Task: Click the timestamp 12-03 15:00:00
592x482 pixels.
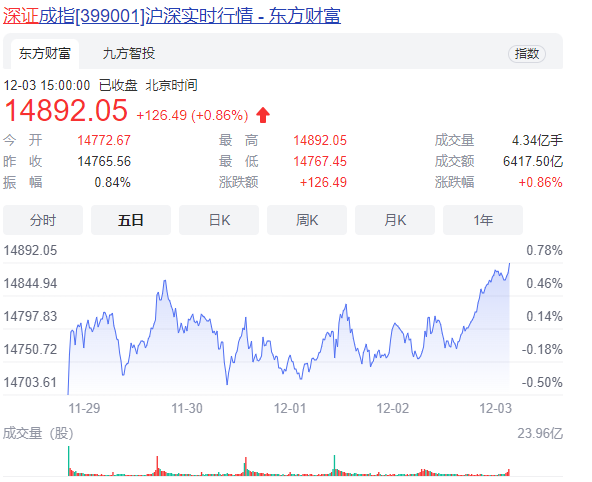Action: (x=47, y=85)
